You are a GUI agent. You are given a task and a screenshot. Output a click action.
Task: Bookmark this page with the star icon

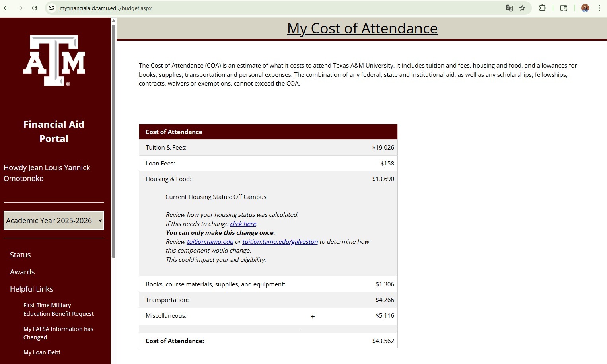tap(522, 8)
